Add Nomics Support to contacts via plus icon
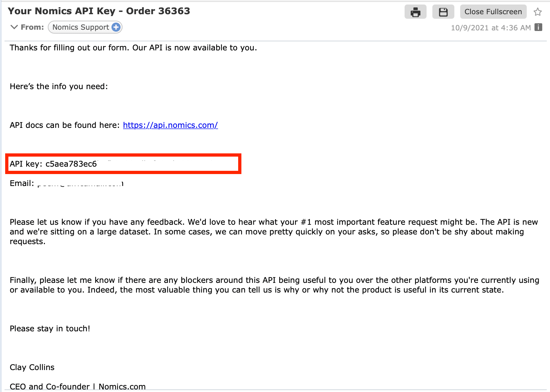Screen dimensions: 550x392 click(116, 27)
